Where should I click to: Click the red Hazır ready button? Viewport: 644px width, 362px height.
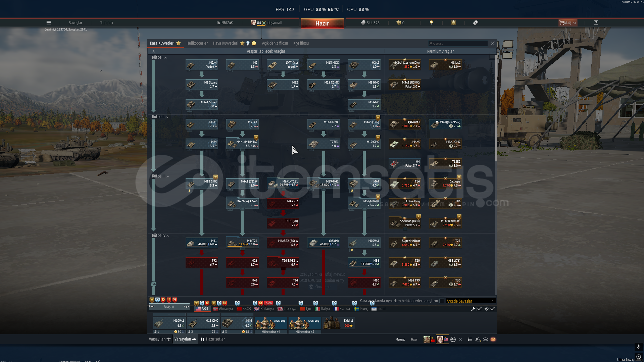click(322, 23)
